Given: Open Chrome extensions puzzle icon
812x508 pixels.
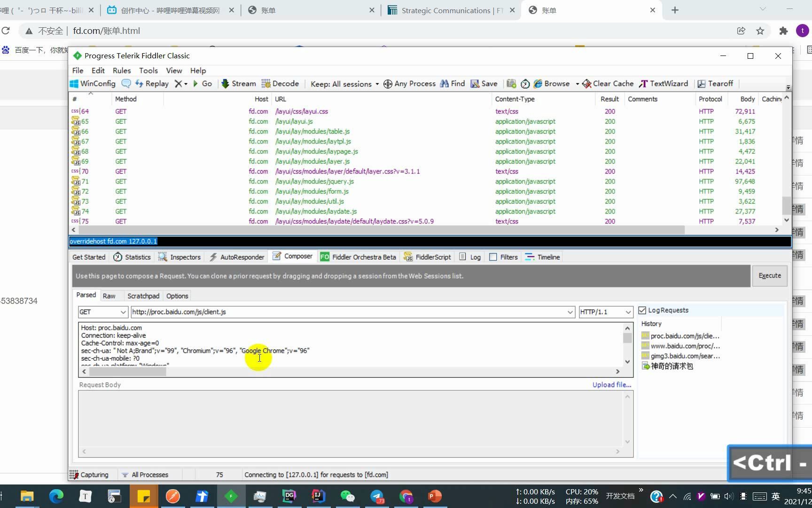Looking at the screenshot, I should pos(783,31).
